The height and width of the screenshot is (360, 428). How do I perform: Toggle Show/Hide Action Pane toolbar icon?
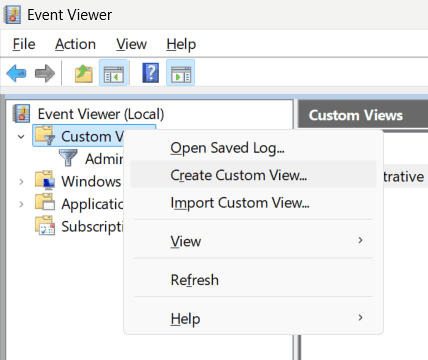(180, 73)
